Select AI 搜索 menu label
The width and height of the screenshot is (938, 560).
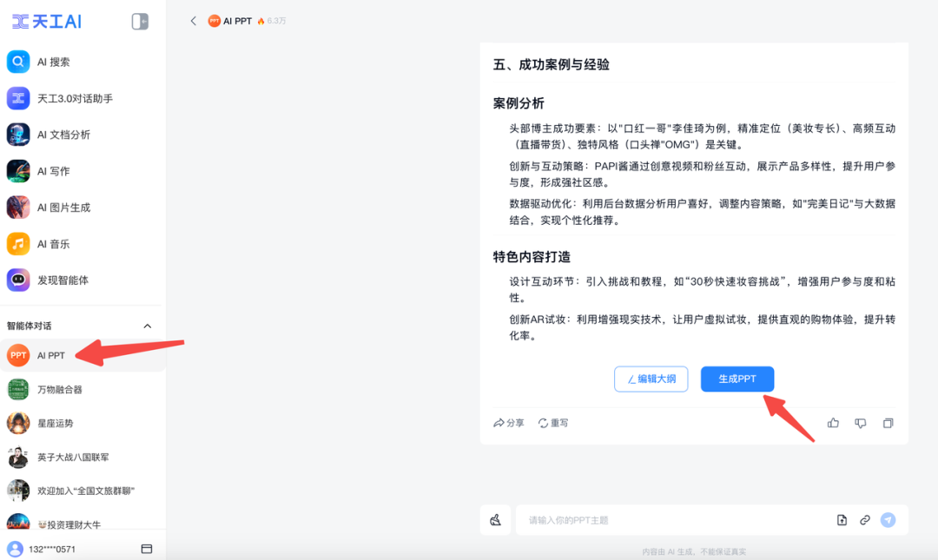(x=53, y=62)
